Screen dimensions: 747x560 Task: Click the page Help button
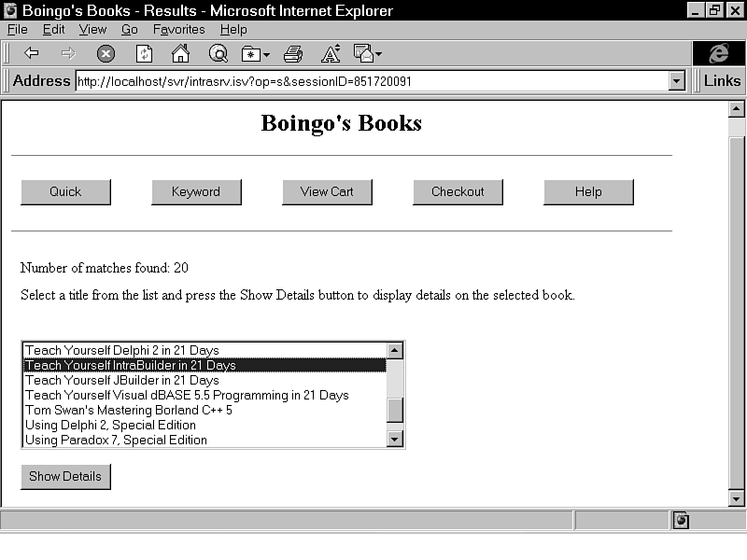point(588,192)
